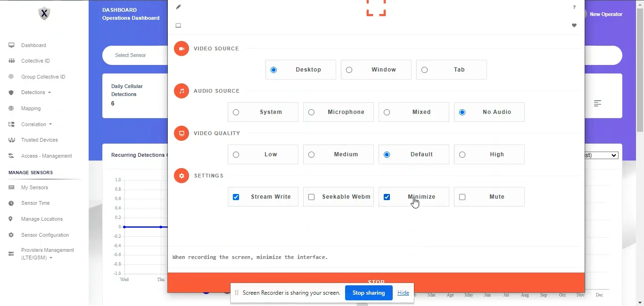Viewport: 644px width, 306px height.
Task: Set video quality to Medium
Action: 339,154
